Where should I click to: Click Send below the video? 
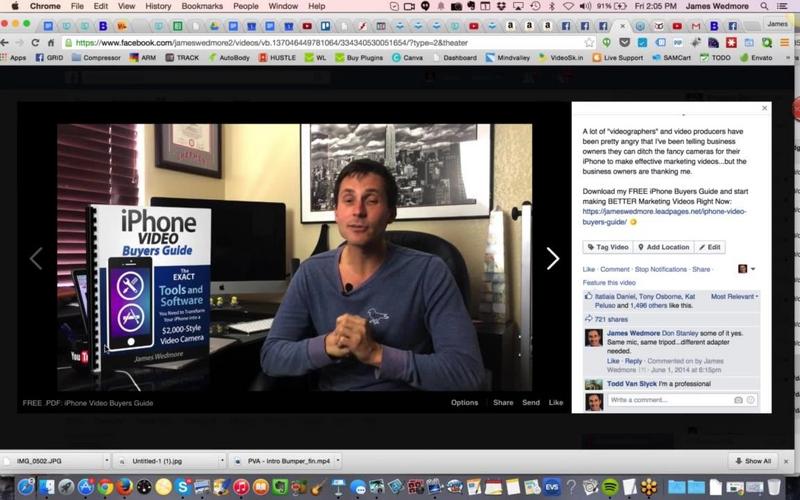pos(531,403)
